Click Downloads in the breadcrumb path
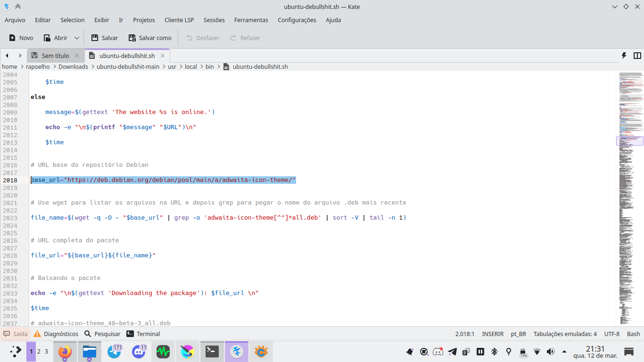 coord(73,67)
